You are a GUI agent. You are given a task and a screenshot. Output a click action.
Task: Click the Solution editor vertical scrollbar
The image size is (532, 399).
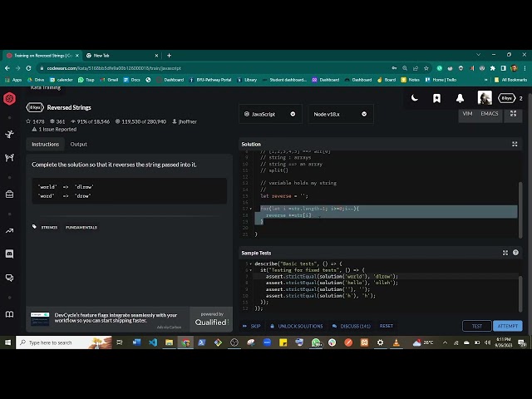[520, 209]
